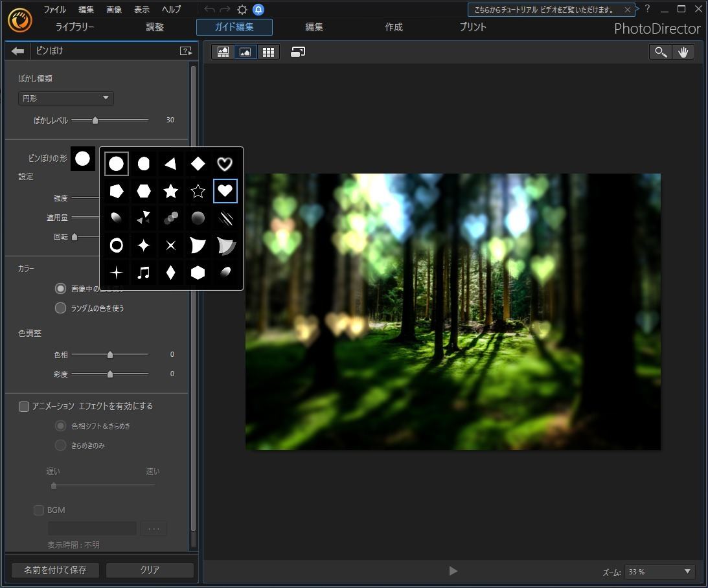Toggle the secondary monitor display icon
This screenshot has height=588, width=708.
pos(298,52)
